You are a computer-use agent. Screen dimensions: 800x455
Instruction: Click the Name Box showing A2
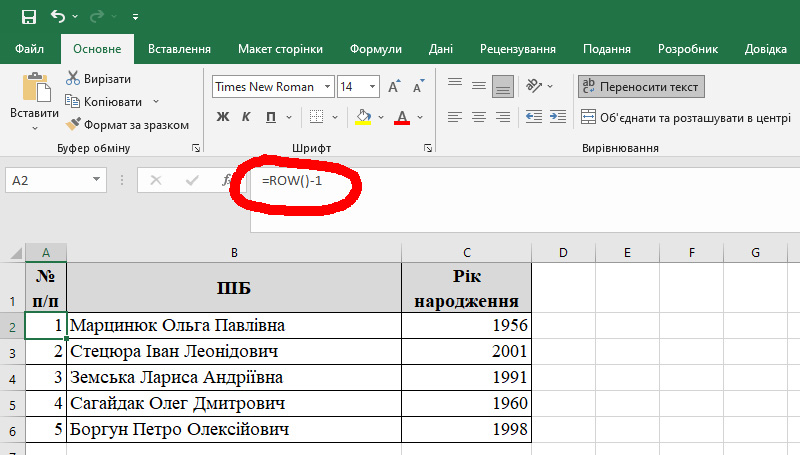click(48, 180)
